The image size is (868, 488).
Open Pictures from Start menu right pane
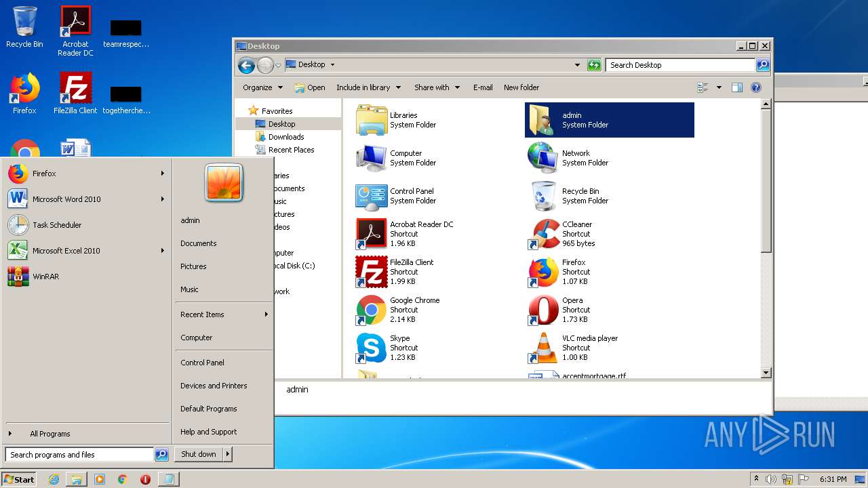tap(193, 266)
